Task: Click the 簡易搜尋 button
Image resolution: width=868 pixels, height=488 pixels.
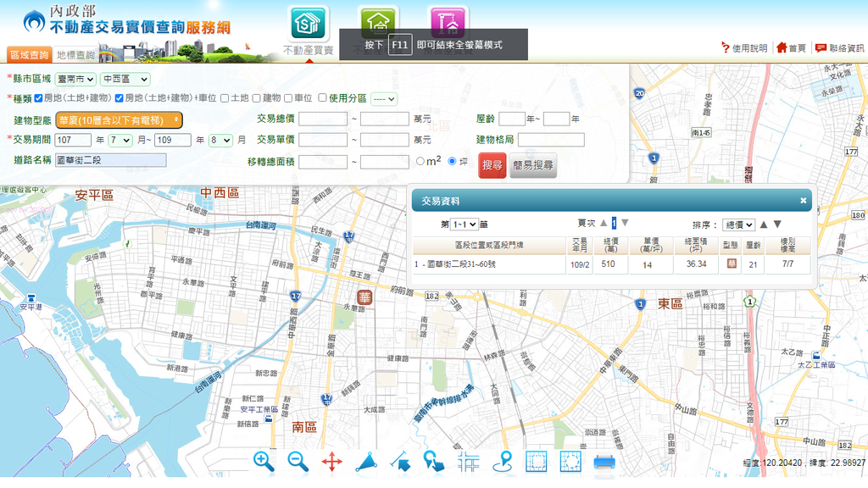Action: click(532, 165)
